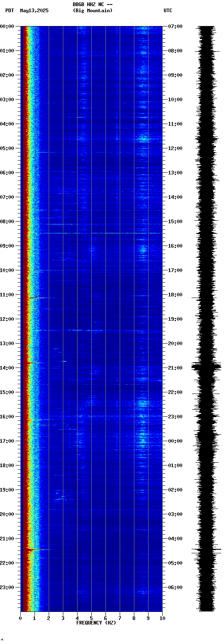Click the PDT '11:00' time label
Screen dimensions: 224x644
tap(7, 295)
